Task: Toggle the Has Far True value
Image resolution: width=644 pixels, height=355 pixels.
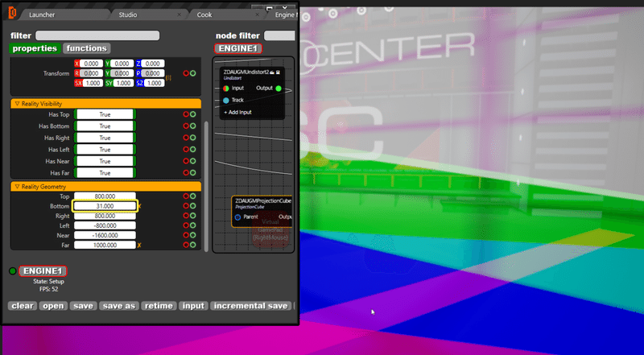Action: 105,172
